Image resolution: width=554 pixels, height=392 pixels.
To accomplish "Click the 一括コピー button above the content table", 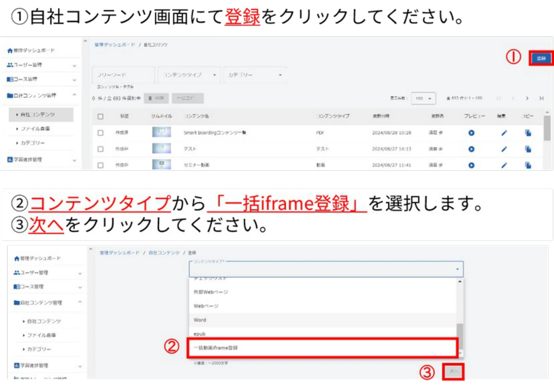I will (x=188, y=98).
